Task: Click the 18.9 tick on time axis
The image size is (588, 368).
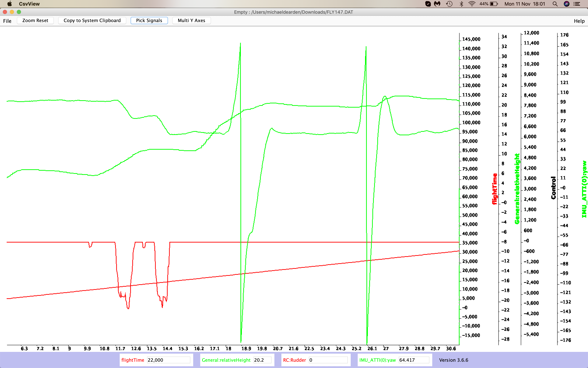Action: coord(246,349)
